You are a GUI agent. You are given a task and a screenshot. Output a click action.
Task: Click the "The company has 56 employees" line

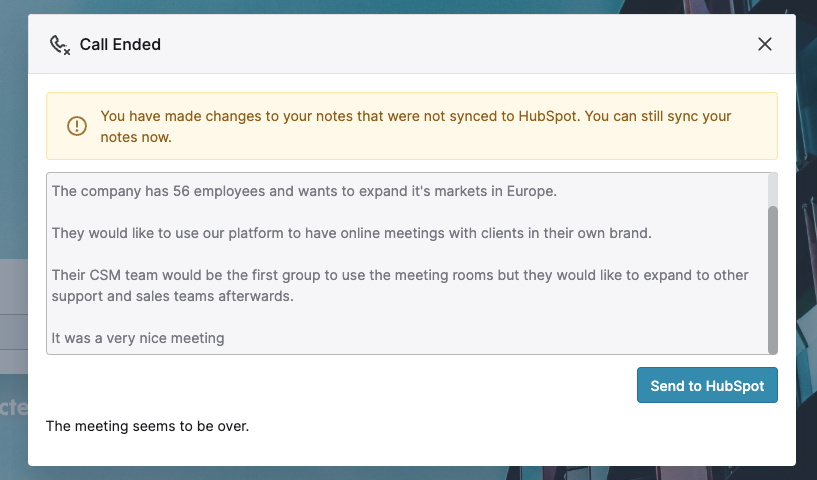click(x=304, y=191)
